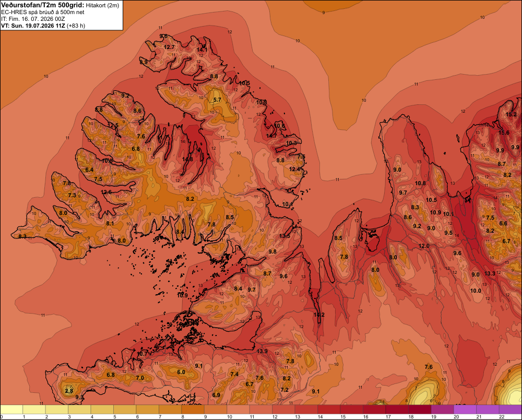522x420 pixels.
Task: Pick the purple legend swatch between 20 and 21
Action: [465, 410]
